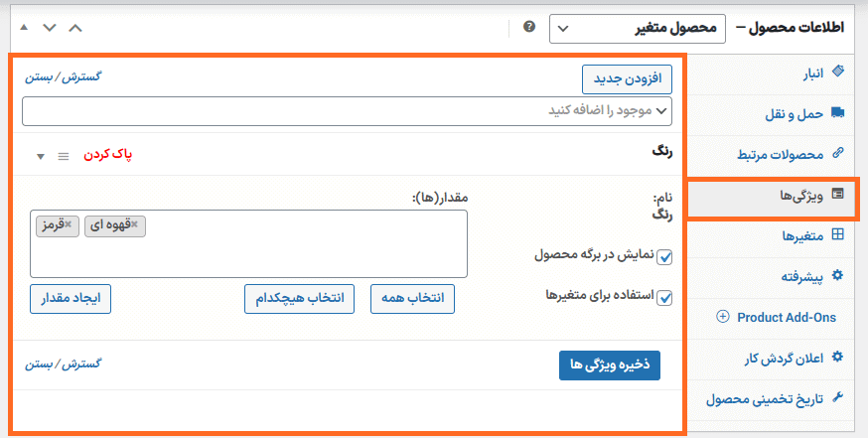This screenshot has width=868, height=438.
Task: Toggle استفاده برای متغیرها checkbox
Action: click(664, 297)
